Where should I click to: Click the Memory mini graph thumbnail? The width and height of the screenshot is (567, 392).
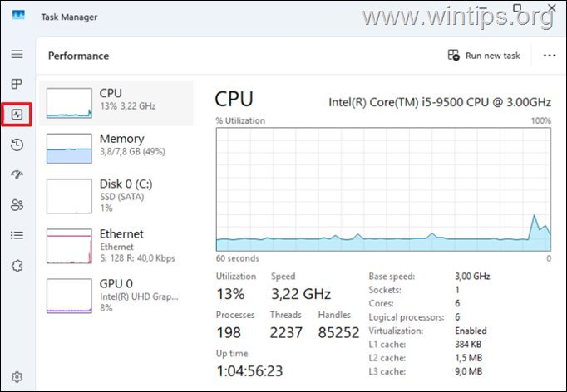[69, 149]
